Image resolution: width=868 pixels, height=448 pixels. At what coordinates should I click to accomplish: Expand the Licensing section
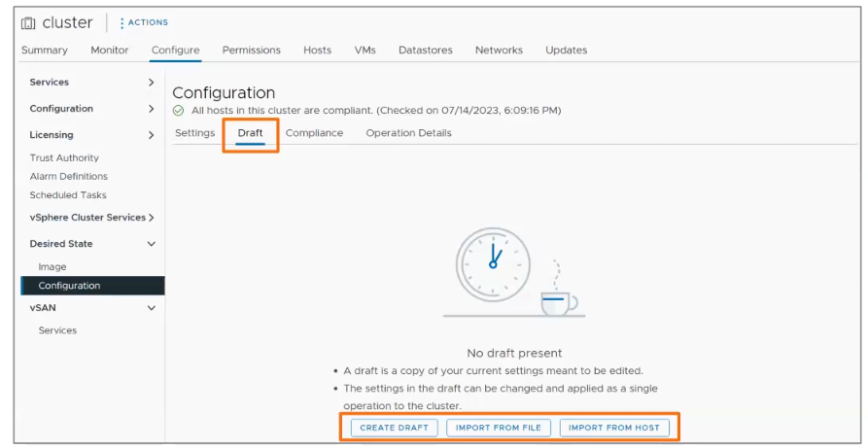(x=151, y=135)
